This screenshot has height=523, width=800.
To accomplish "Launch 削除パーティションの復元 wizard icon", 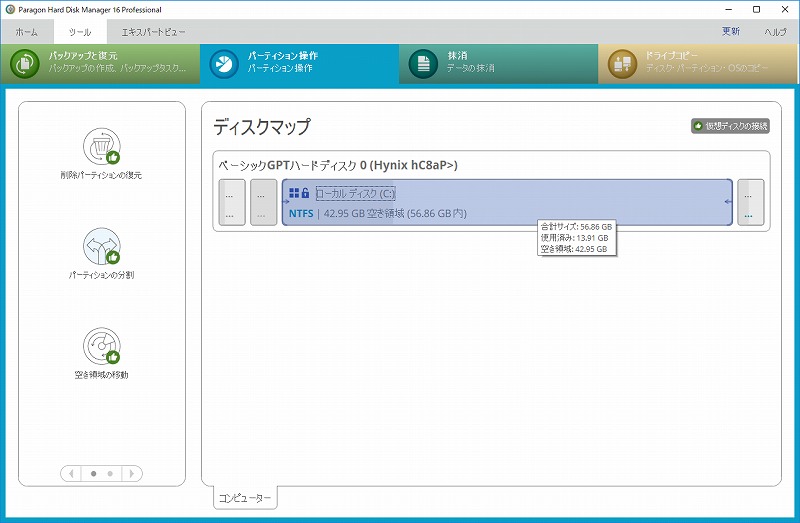I will (102, 146).
